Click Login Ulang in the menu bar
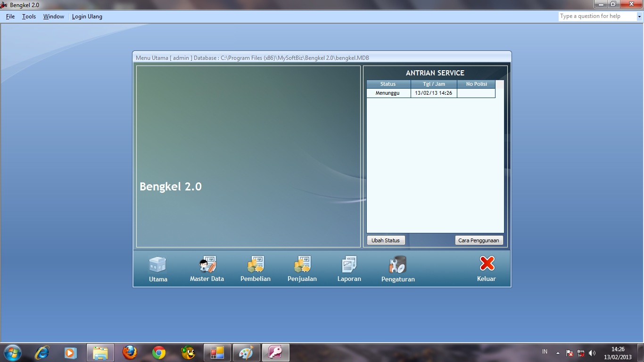Screen dimensions: 644x362 87,16
